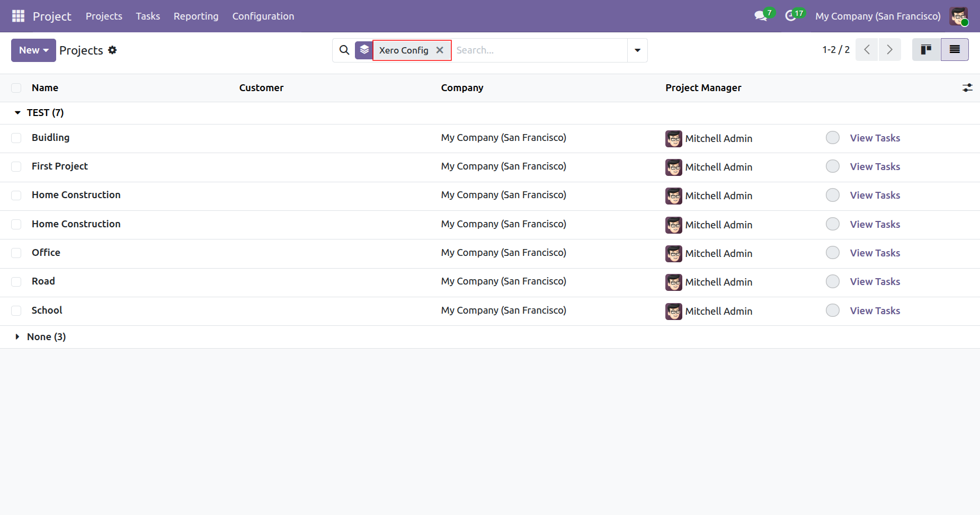Check the First Project checkbox

coord(16,166)
